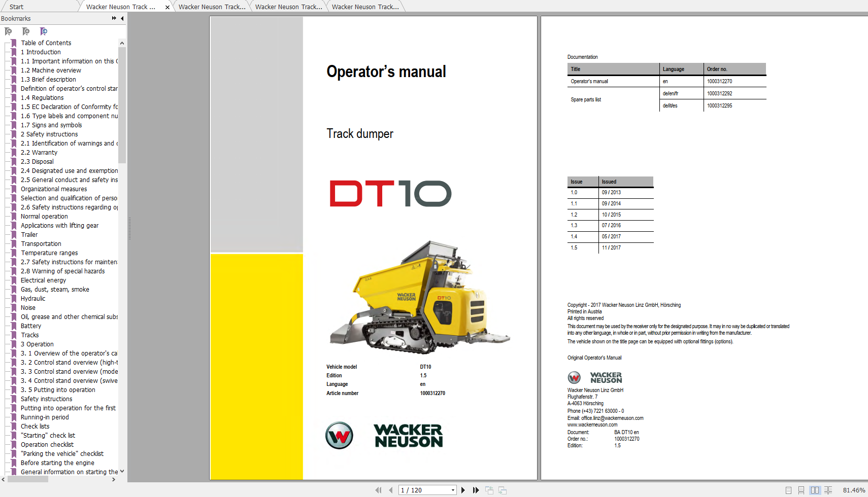The width and height of the screenshot is (868, 497).
Task: Go to 1.2 Machine overview bookmark
Action: 51,70
